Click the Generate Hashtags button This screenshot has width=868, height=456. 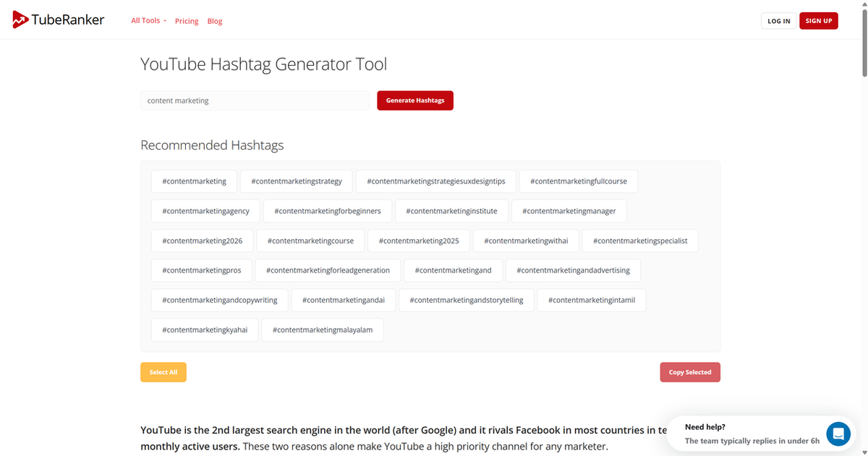tap(415, 100)
